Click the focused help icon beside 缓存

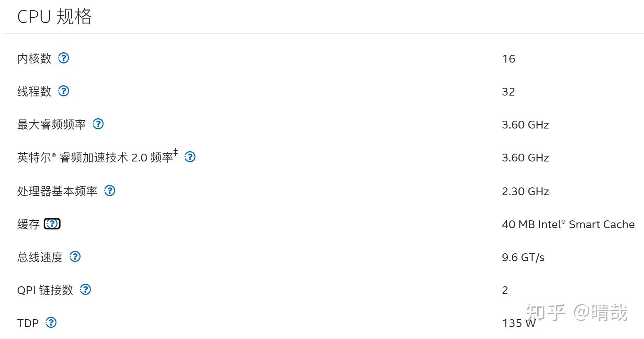[x=52, y=224]
